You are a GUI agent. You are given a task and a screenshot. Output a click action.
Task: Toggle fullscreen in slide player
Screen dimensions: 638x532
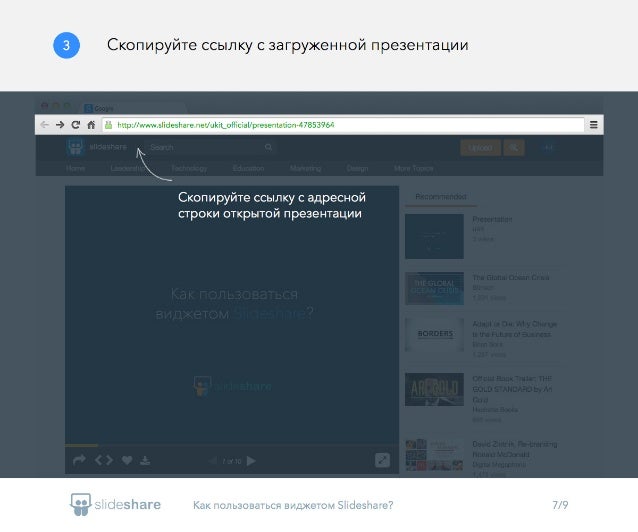(382, 460)
